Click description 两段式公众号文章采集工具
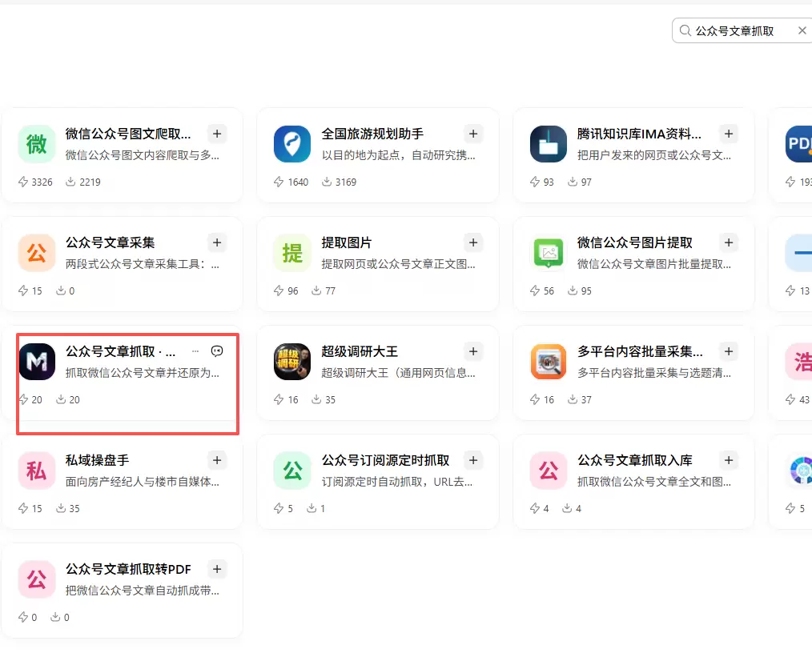812x669 pixels. (x=143, y=264)
